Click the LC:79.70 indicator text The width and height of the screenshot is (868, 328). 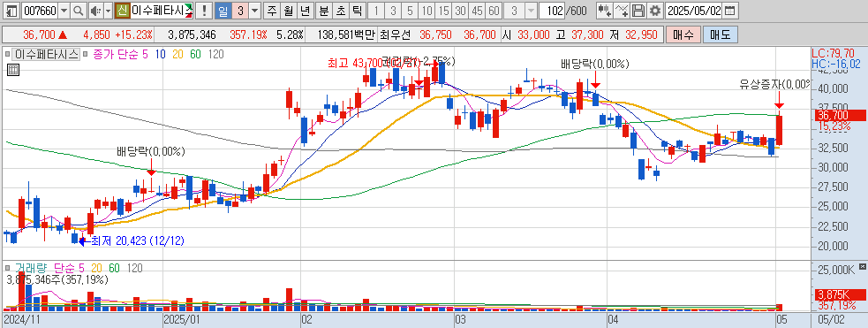(834, 54)
